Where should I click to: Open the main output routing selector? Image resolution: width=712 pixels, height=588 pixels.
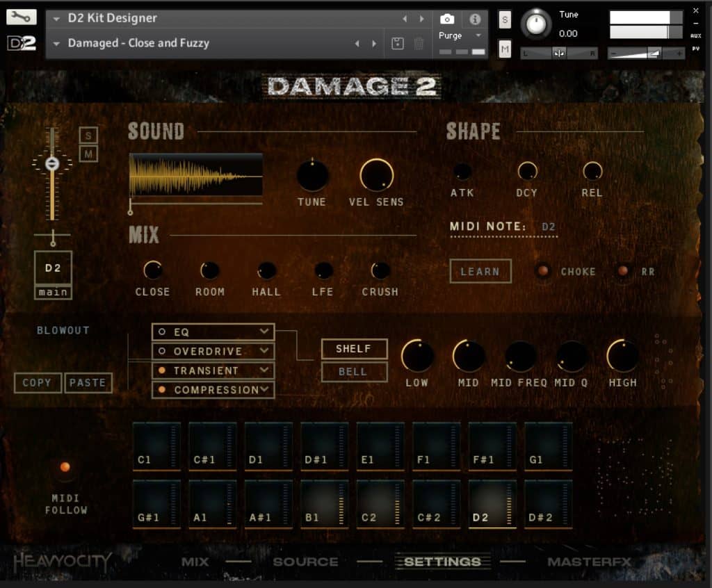pos(53,292)
